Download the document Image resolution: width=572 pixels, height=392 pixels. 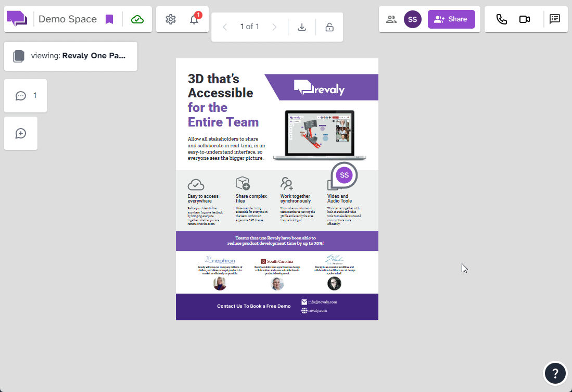coord(302,27)
